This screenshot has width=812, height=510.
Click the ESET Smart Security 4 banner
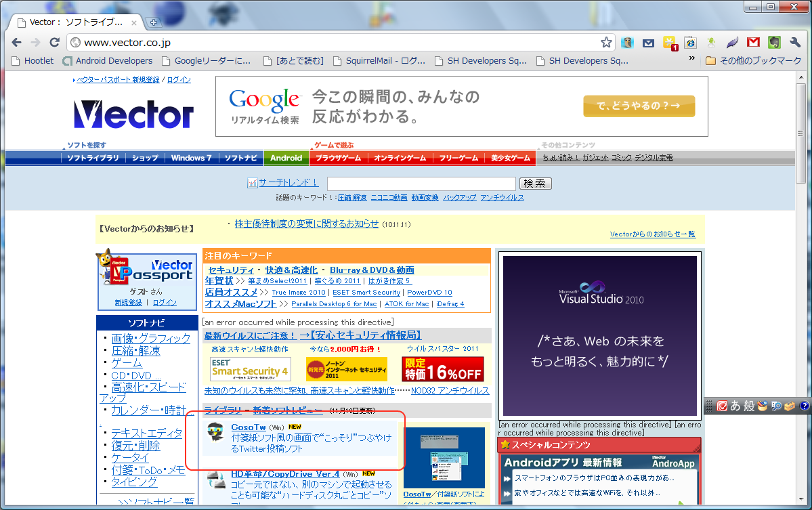click(x=250, y=369)
